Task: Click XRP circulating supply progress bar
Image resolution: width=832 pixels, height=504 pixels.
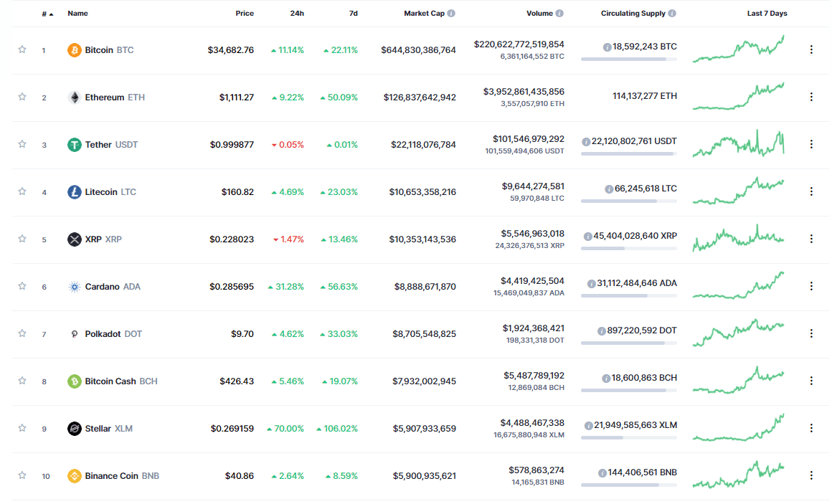Action: pyautogui.click(x=629, y=248)
